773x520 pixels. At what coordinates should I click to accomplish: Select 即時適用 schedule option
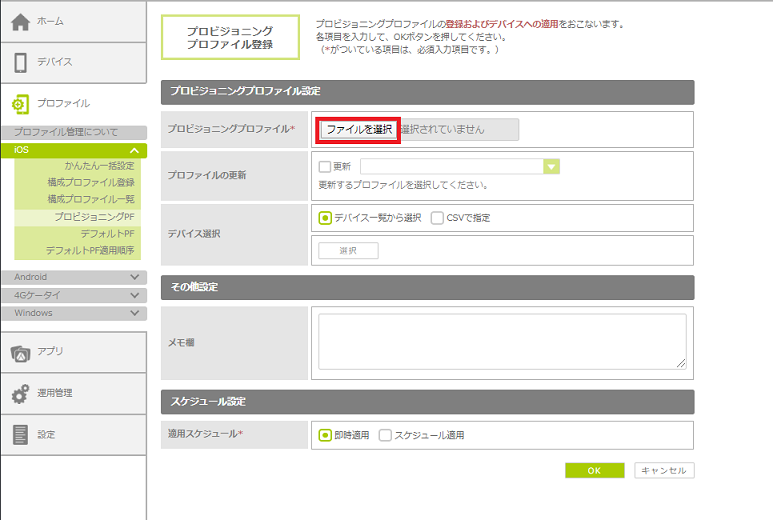[325, 435]
